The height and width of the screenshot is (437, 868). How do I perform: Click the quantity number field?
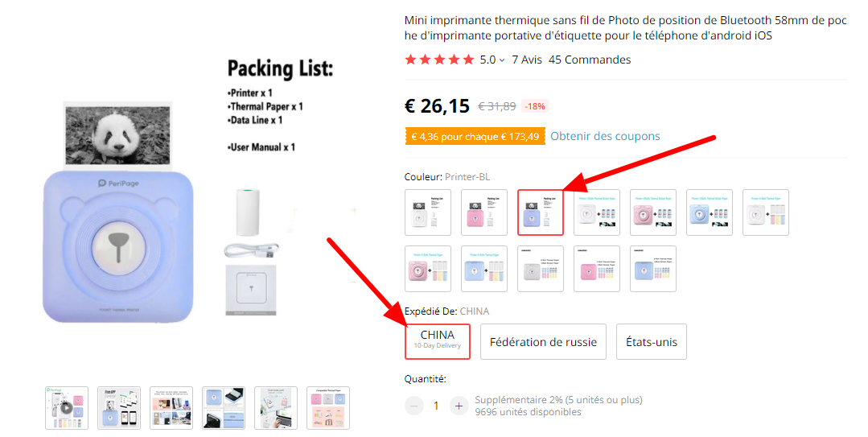point(436,406)
